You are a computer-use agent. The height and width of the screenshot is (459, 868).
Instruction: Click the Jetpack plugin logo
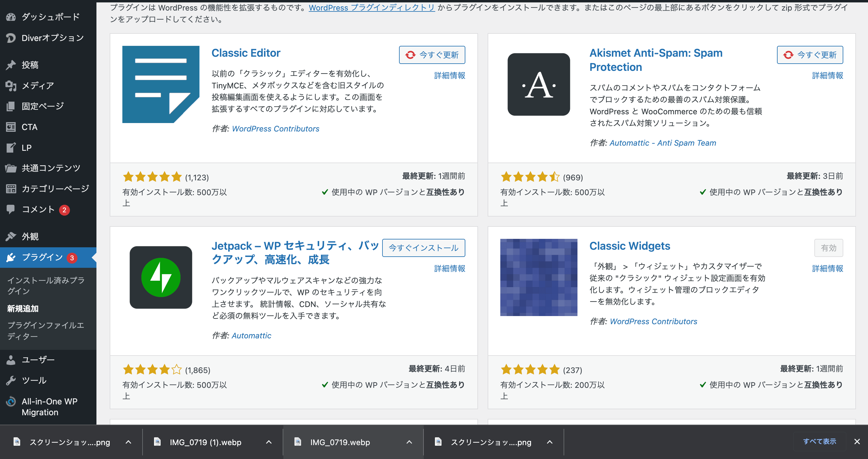161,277
